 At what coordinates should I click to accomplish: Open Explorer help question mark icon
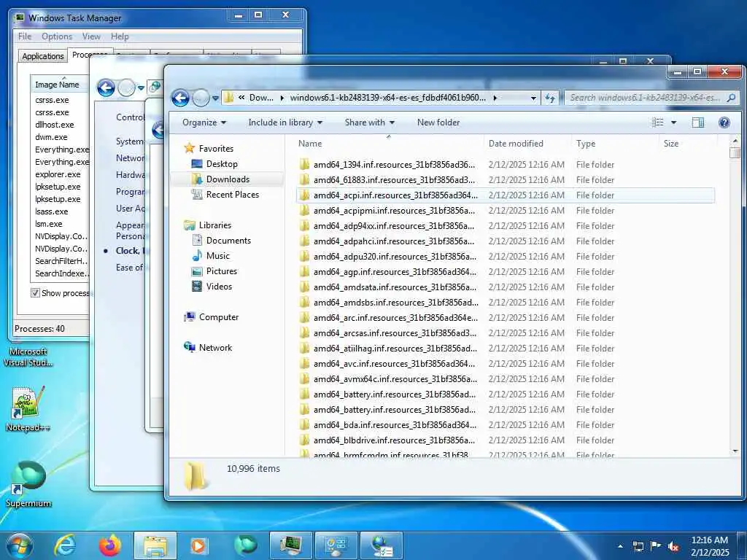coord(724,122)
